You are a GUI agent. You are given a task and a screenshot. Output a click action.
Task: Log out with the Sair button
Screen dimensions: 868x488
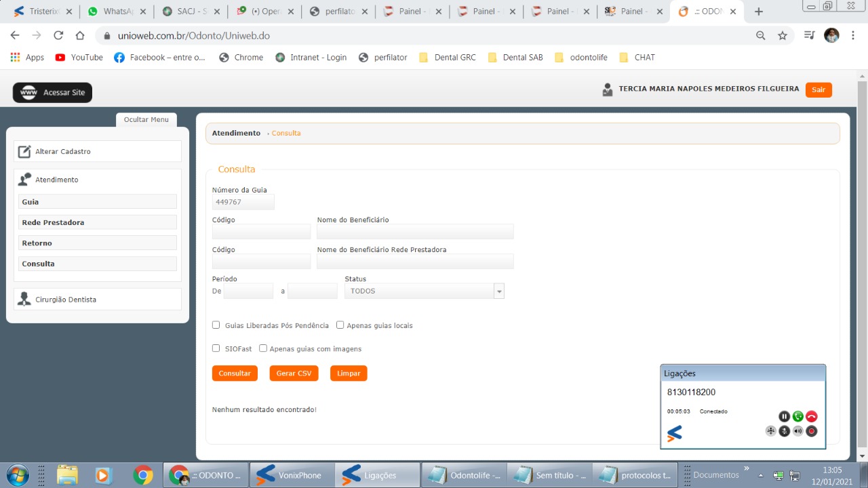pyautogui.click(x=818, y=90)
